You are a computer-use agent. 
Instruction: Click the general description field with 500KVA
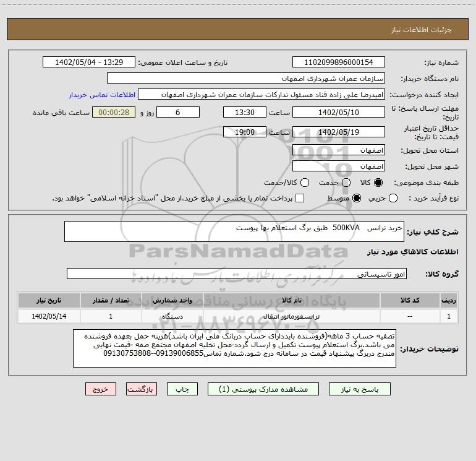click(x=234, y=231)
